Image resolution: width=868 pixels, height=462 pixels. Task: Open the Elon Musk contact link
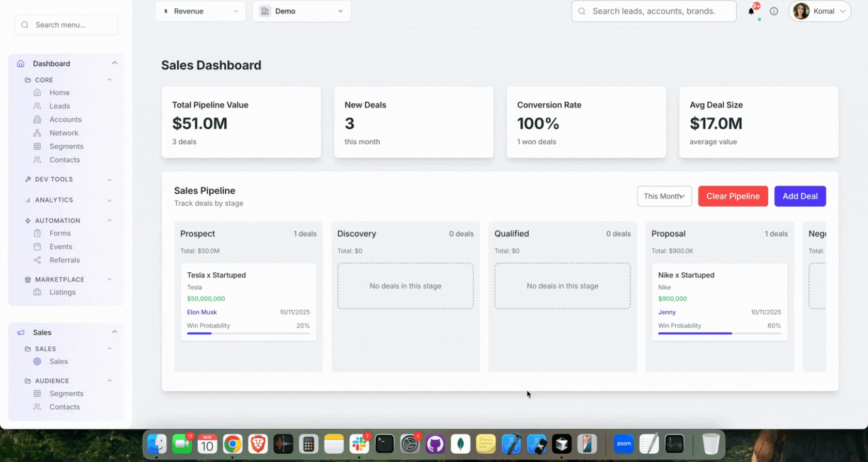pyautogui.click(x=202, y=312)
